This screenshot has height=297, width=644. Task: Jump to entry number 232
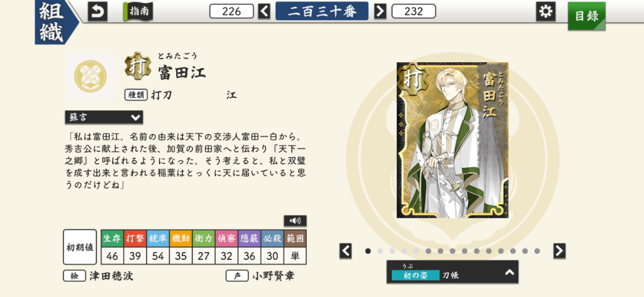coord(414,11)
